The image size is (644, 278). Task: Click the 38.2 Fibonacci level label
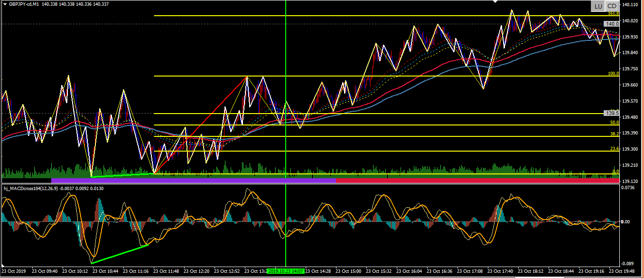point(615,134)
